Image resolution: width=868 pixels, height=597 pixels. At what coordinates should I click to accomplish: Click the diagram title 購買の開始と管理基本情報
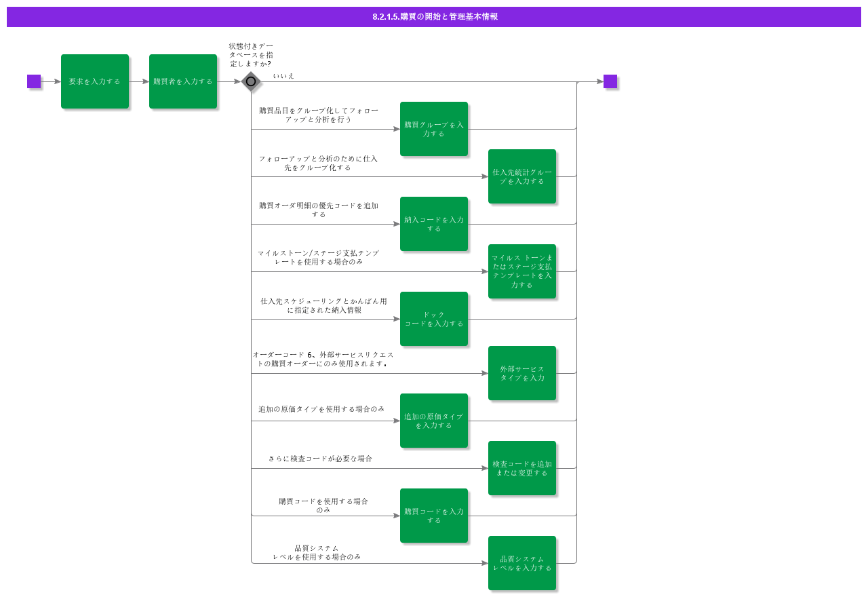[x=434, y=17]
